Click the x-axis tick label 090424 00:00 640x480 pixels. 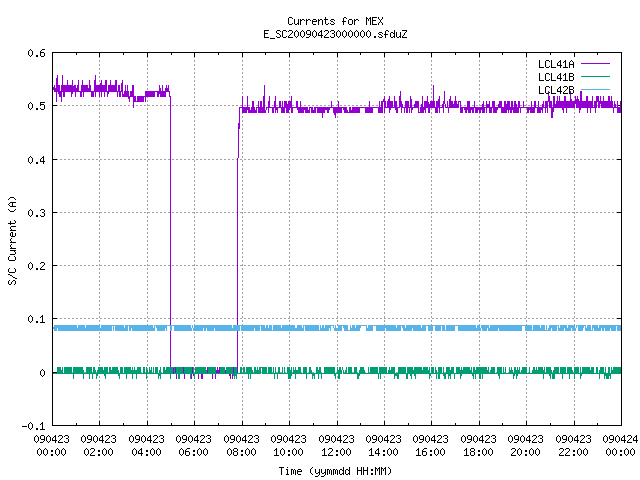click(620, 445)
